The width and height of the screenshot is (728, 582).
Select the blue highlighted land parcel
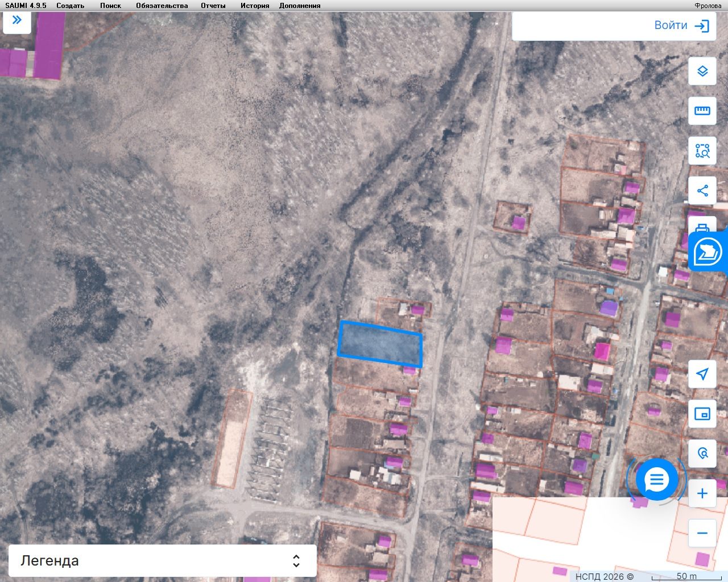[x=380, y=344]
